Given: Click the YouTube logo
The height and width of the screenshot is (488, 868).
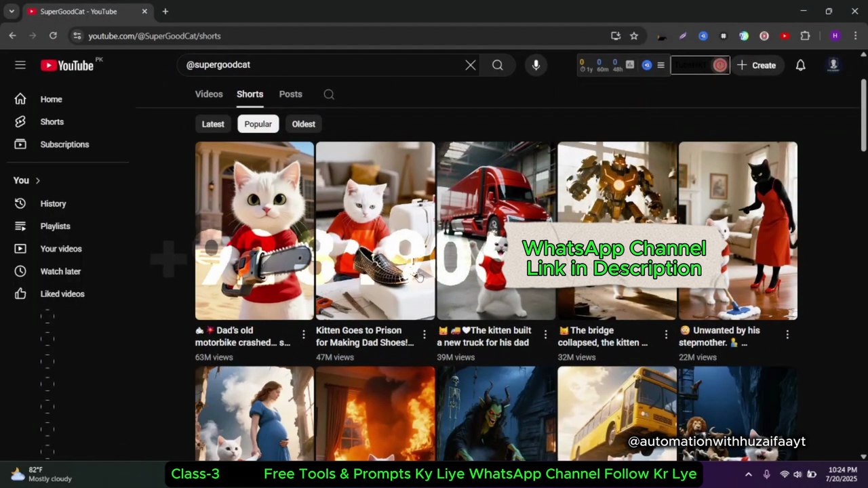Looking at the screenshot, I should tap(67, 65).
